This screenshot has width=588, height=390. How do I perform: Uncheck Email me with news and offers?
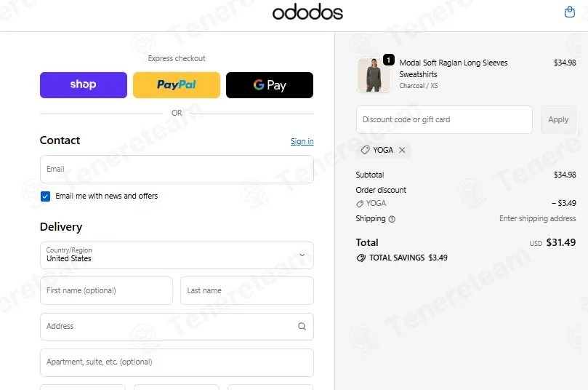click(x=45, y=196)
